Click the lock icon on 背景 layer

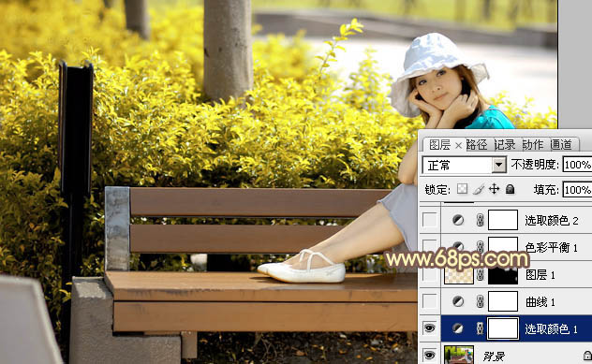point(587,356)
